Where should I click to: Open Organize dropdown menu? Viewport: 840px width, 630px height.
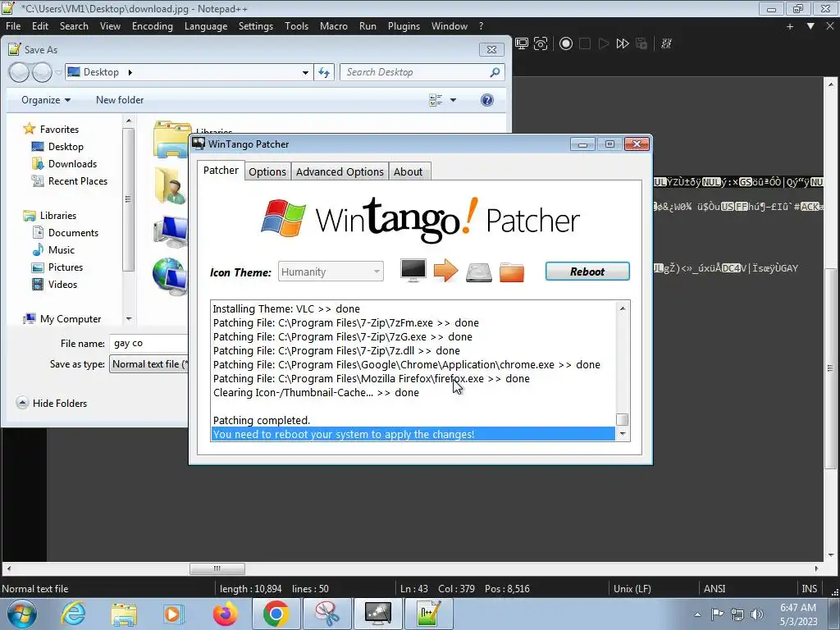tap(46, 100)
